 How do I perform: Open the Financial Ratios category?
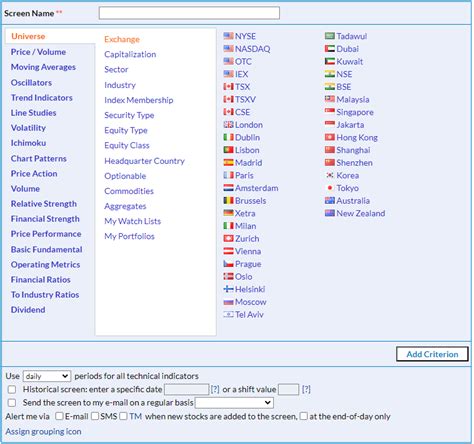tap(41, 280)
